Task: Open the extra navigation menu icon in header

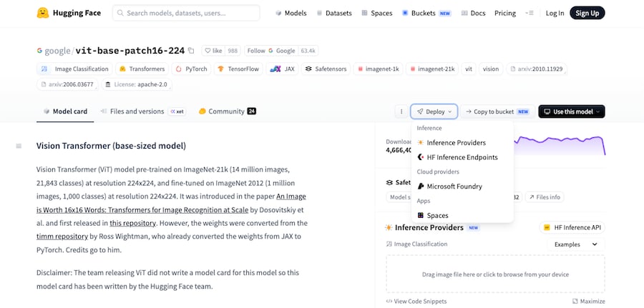Action: (530, 13)
